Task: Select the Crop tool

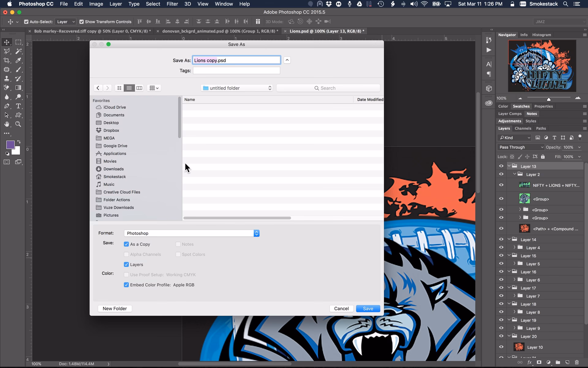Action: click(x=7, y=60)
